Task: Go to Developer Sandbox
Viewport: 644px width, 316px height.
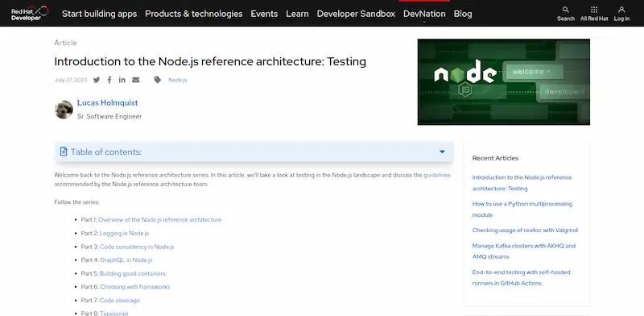Action: click(x=356, y=14)
